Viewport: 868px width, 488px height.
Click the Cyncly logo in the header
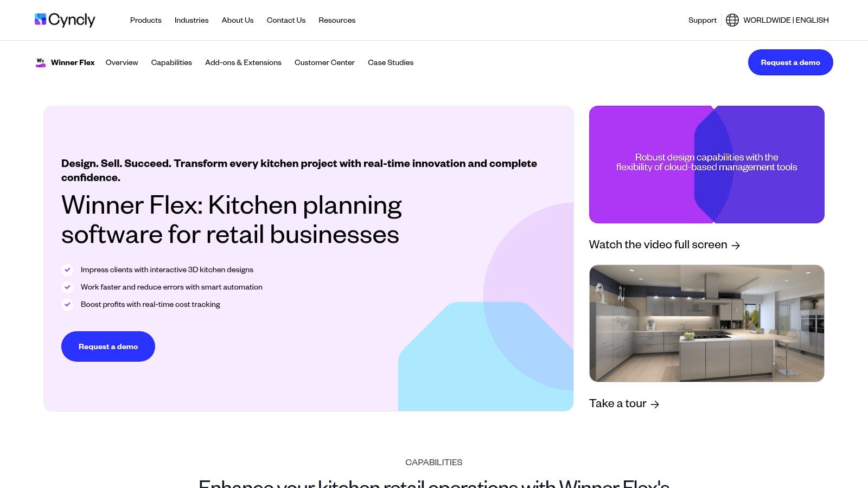click(x=65, y=20)
